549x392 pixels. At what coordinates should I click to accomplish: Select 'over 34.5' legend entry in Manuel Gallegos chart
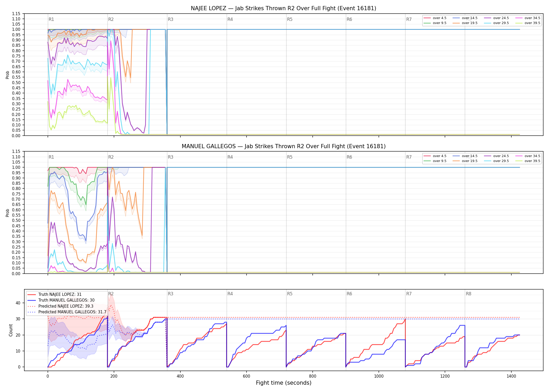pos(528,156)
